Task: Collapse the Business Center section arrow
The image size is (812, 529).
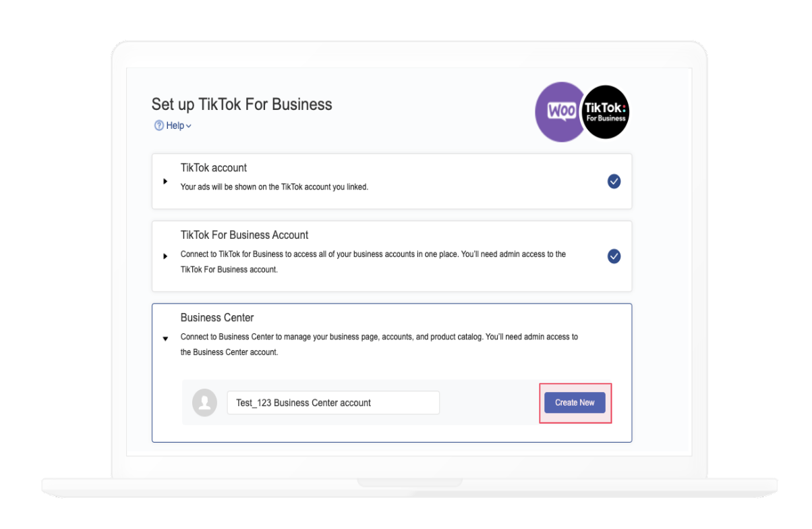Action: coord(165,339)
